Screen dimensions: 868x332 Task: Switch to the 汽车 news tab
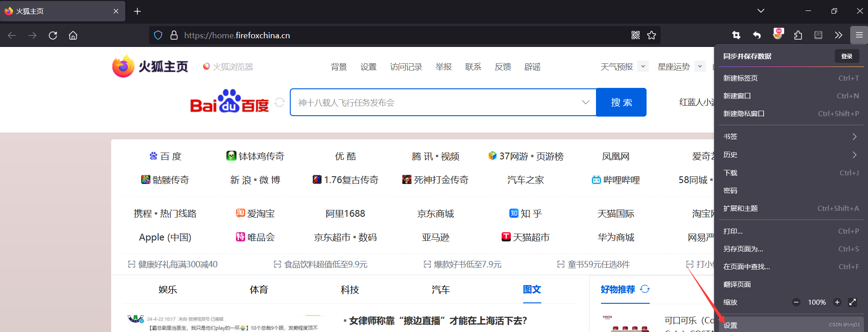point(441,290)
